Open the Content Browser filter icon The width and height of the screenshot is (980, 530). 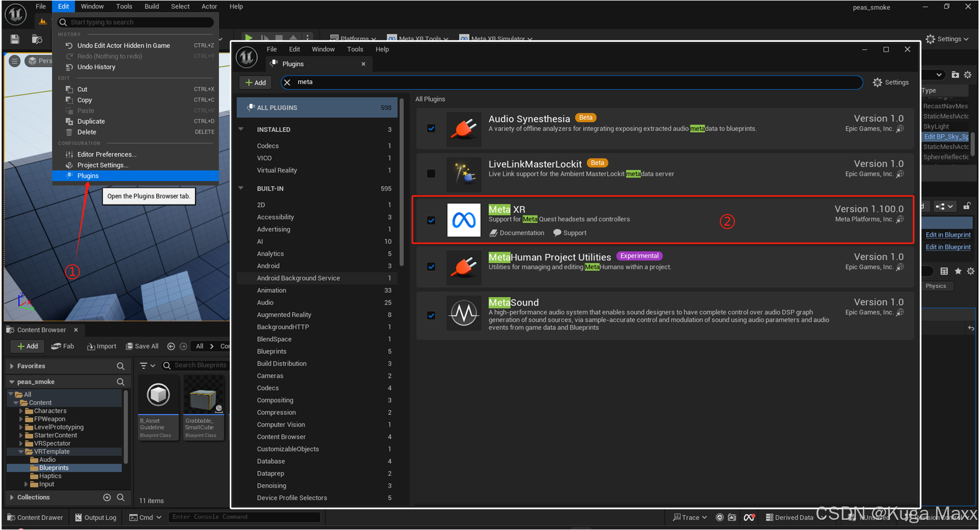[147, 365]
